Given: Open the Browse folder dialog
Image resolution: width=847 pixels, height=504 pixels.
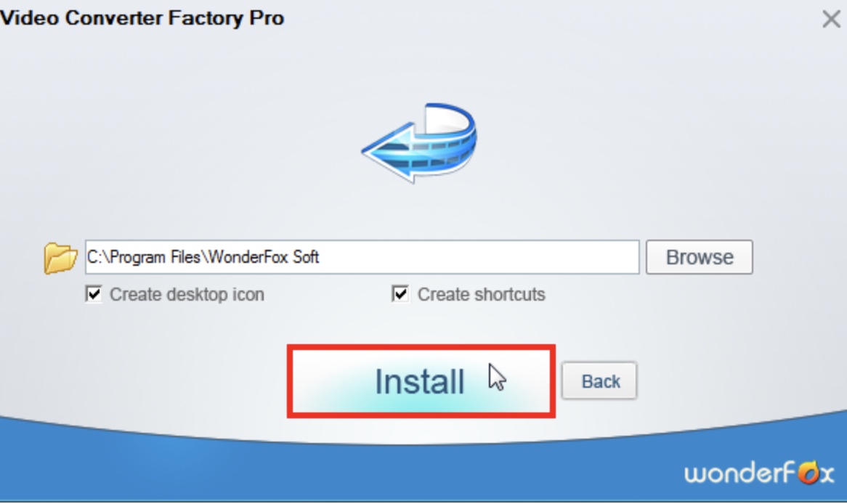Looking at the screenshot, I should click(x=699, y=257).
